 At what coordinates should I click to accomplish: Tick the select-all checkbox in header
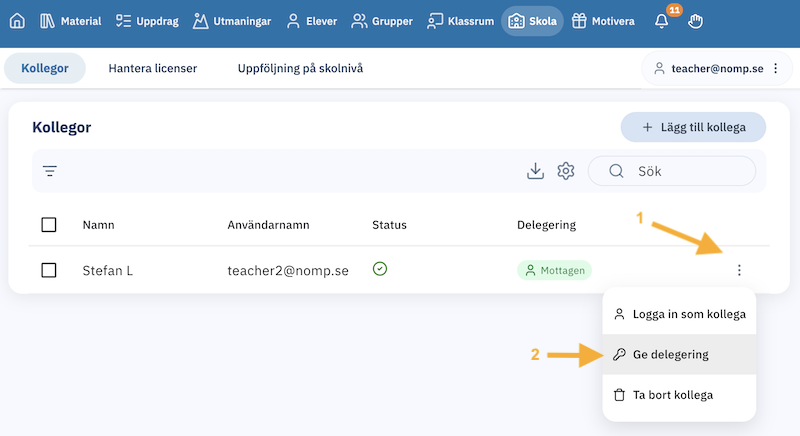[x=48, y=225]
